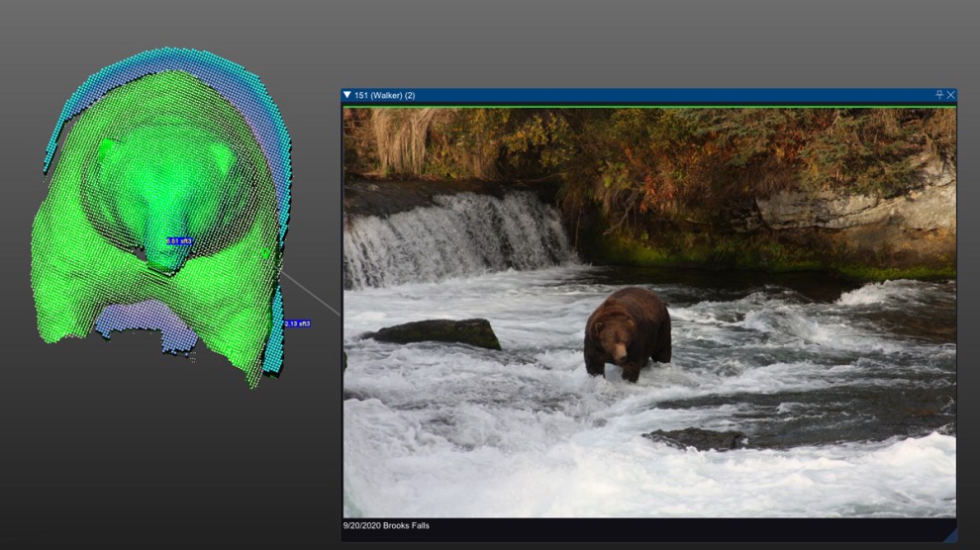The width and height of the screenshot is (980, 550).
Task: Click the brown bear in the photo
Action: 628,329
